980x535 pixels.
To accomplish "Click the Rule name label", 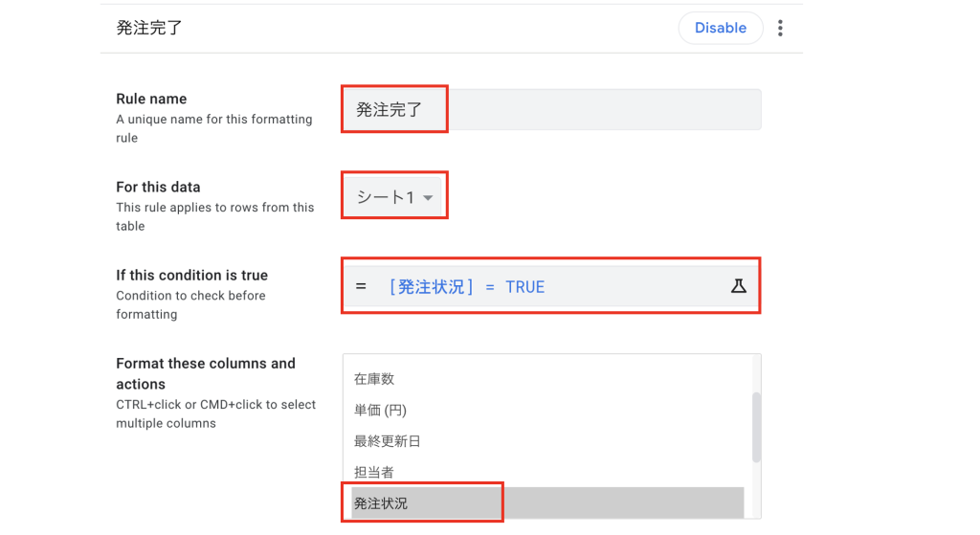I will (x=151, y=99).
